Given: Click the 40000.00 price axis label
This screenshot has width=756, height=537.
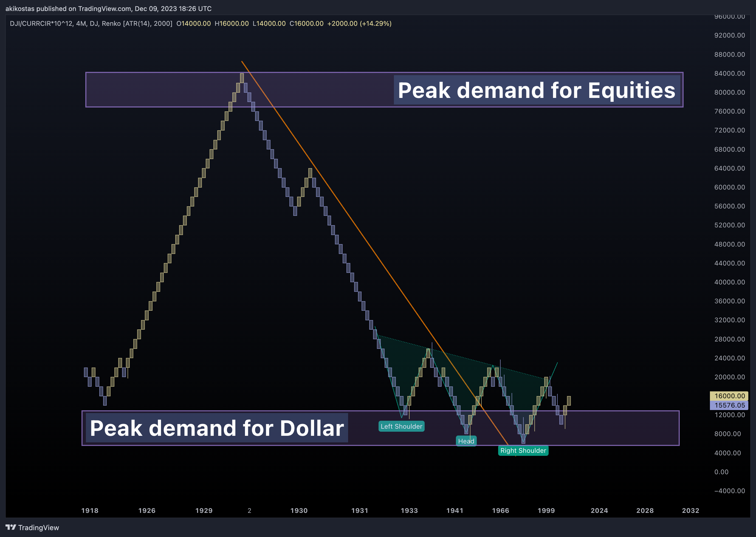Looking at the screenshot, I should (x=730, y=282).
